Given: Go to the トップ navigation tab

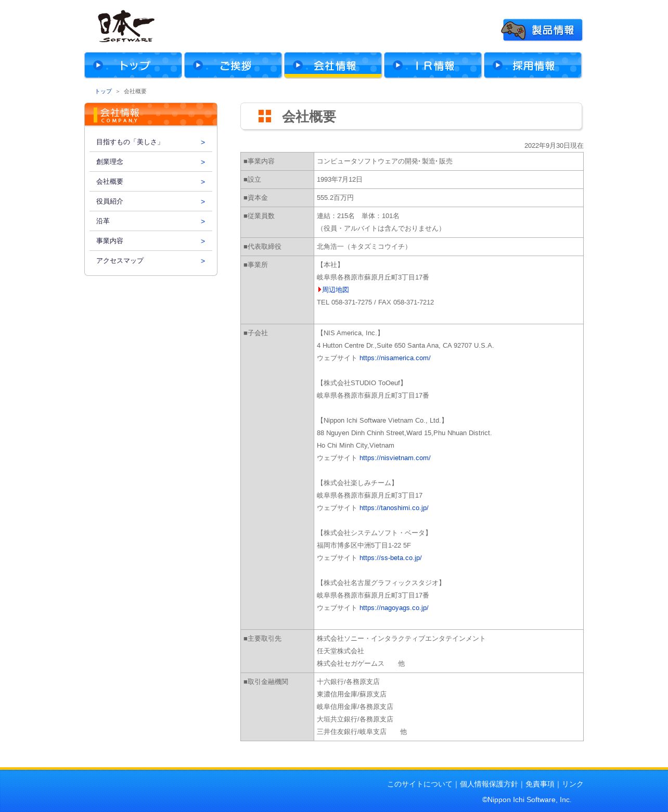Looking at the screenshot, I should pyautogui.click(x=133, y=65).
